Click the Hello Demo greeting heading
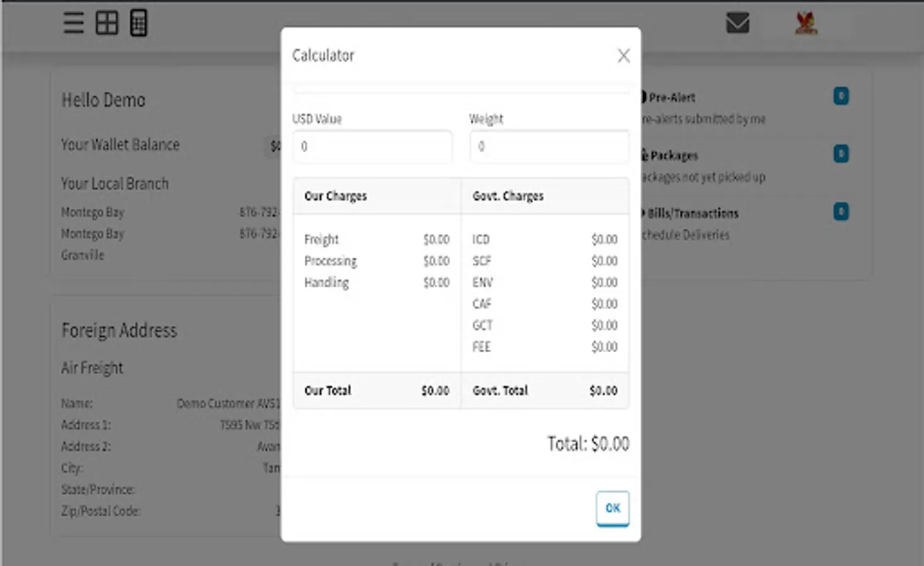Image resolution: width=924 pixels, height=566 pixels. tap(104, 99)
